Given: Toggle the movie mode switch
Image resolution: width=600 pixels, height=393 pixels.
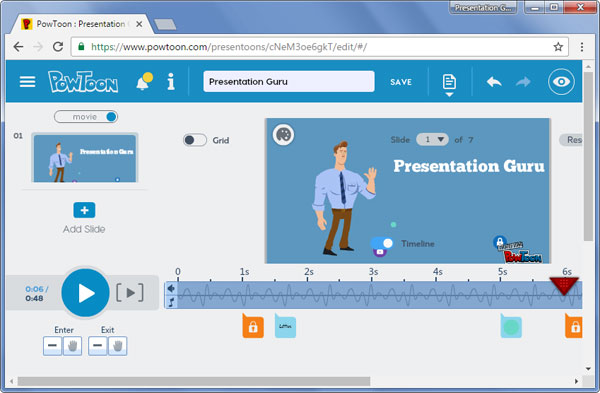Looking at the screenshot, I should [86, 117].
